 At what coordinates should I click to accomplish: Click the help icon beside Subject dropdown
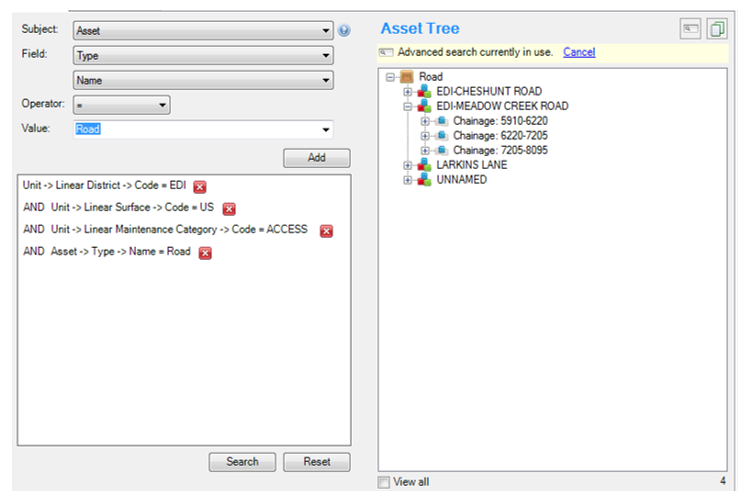click(344, 31)
